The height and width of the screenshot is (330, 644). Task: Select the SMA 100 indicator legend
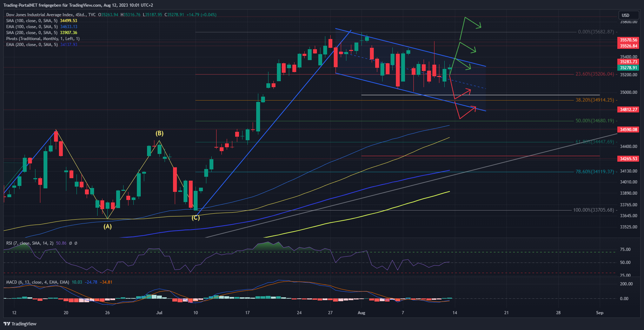[x=32, y=21]
